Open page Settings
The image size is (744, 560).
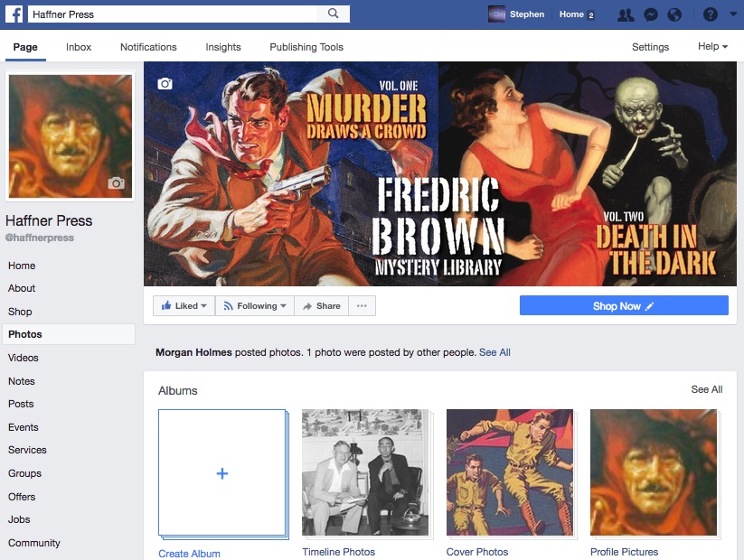[651, 47]
